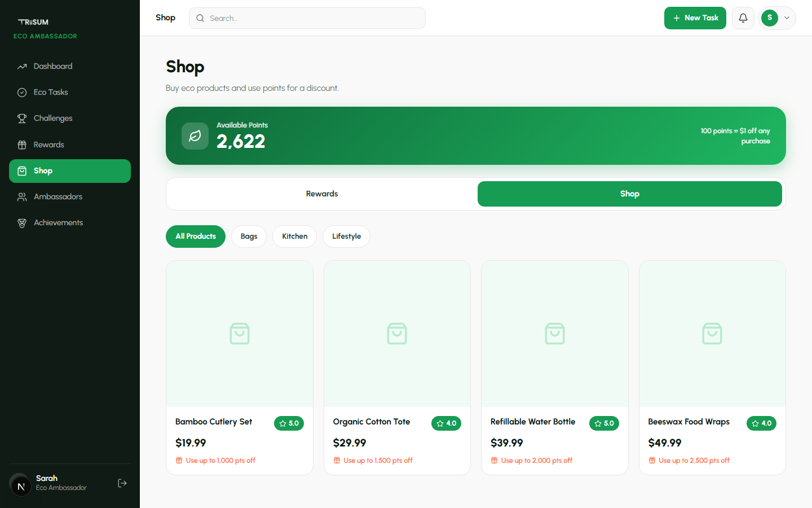Click the $49.99 price
The height and width of the screenshot is (508, 812).
coord(665,443)
